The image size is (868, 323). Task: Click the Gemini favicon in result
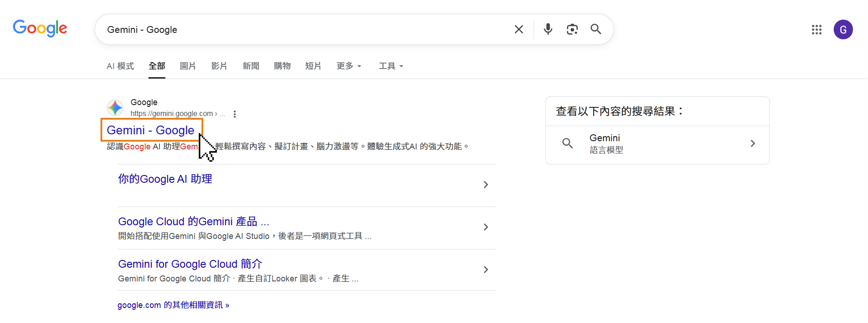coord(115,108)
